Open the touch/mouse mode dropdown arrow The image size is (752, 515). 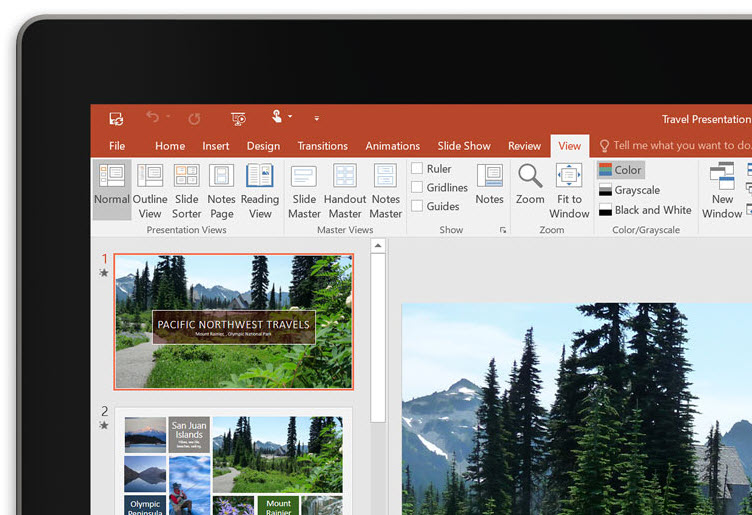click(290, 117)
